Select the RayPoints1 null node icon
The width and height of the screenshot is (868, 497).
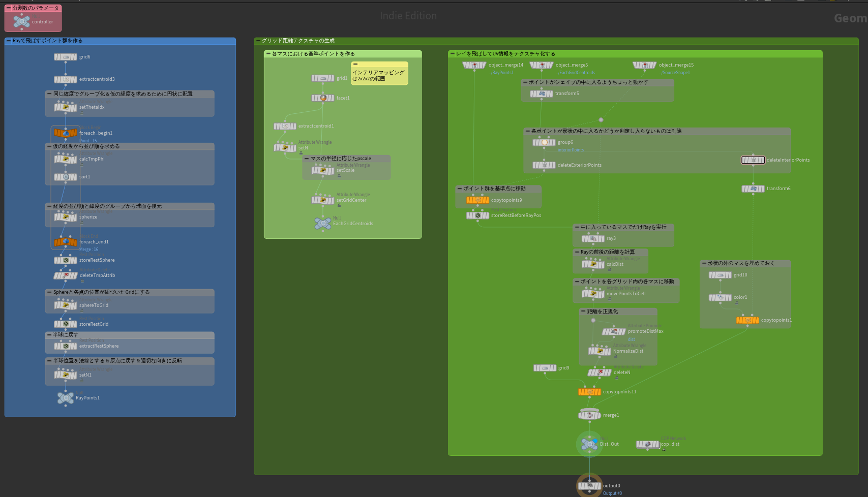point(66,398)
